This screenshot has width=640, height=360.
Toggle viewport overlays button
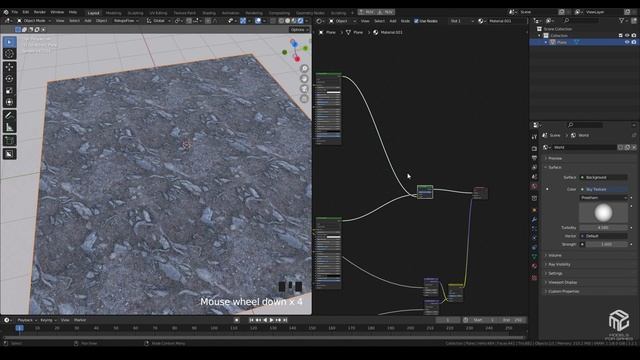258,20
